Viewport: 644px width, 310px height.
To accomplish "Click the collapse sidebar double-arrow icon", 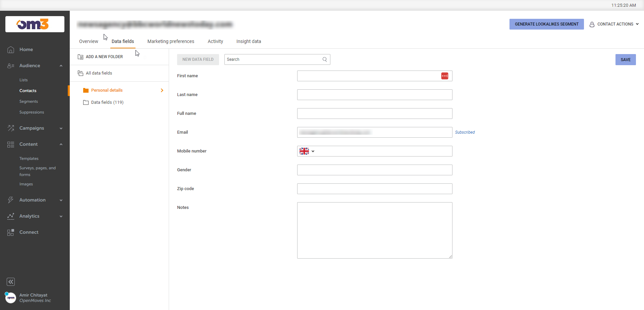I will pyautogui.click(x=11, y=282).
